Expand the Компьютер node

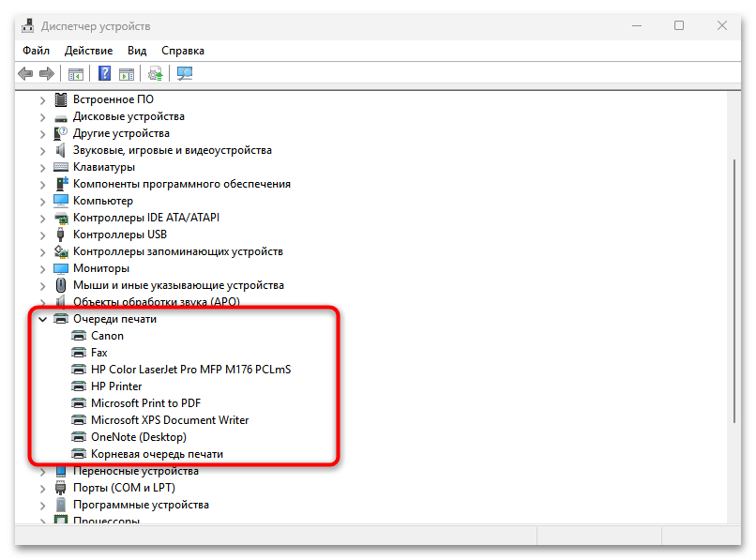coord(42,202)
